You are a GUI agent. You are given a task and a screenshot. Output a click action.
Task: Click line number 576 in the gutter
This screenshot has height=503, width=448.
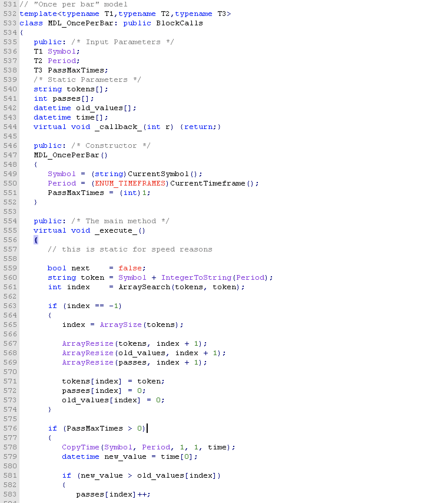[x=10, y=428]
